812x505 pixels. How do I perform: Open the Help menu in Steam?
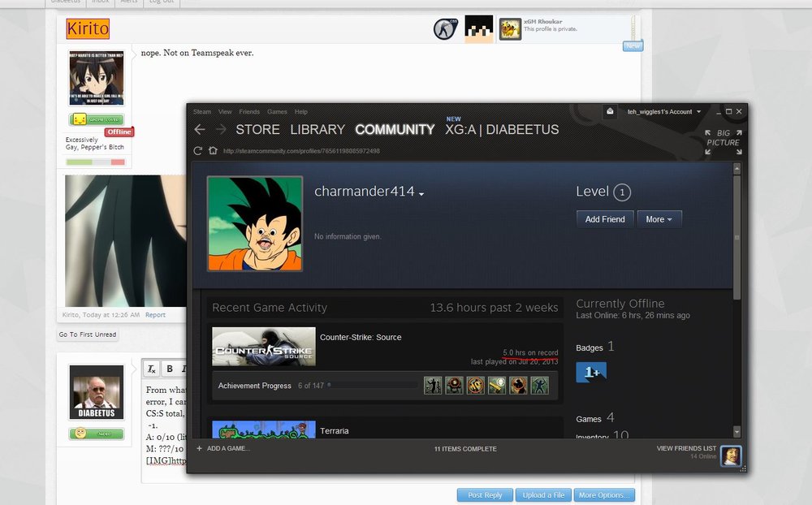pos(301,111)
